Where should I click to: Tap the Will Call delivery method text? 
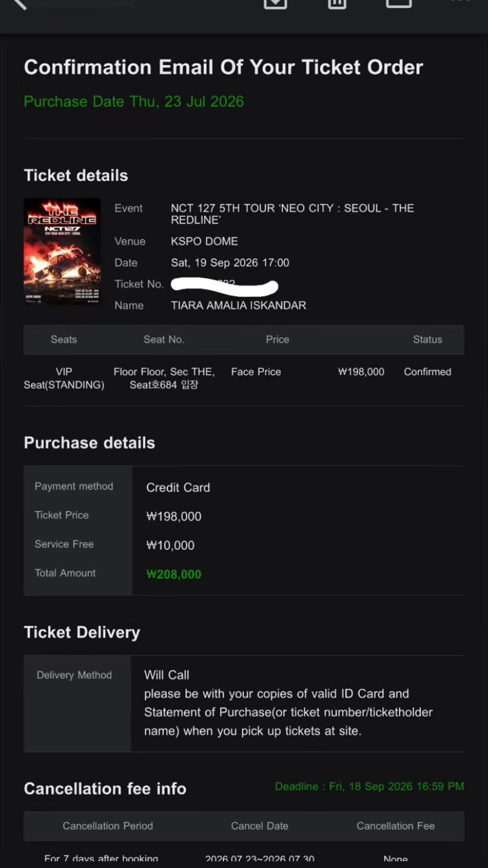click(167, 675)
